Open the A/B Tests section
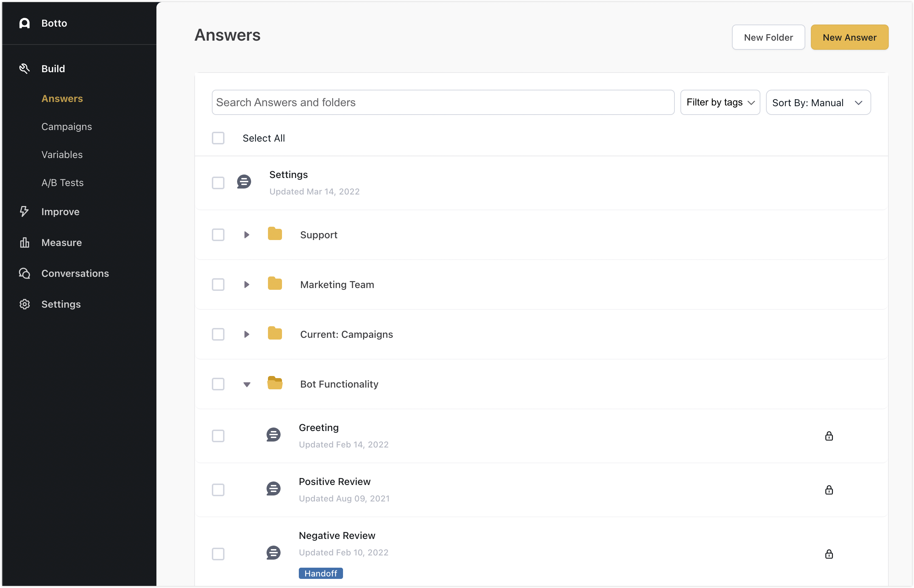Image resolution: width=914 pixels, height=588 pixels. (62, 183)
